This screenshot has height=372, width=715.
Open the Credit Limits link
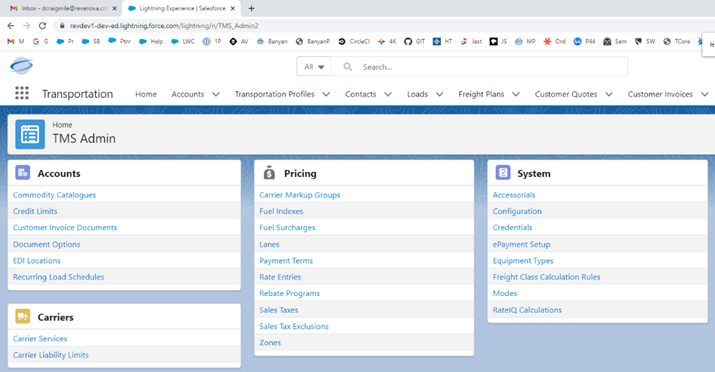coord(35,211)
